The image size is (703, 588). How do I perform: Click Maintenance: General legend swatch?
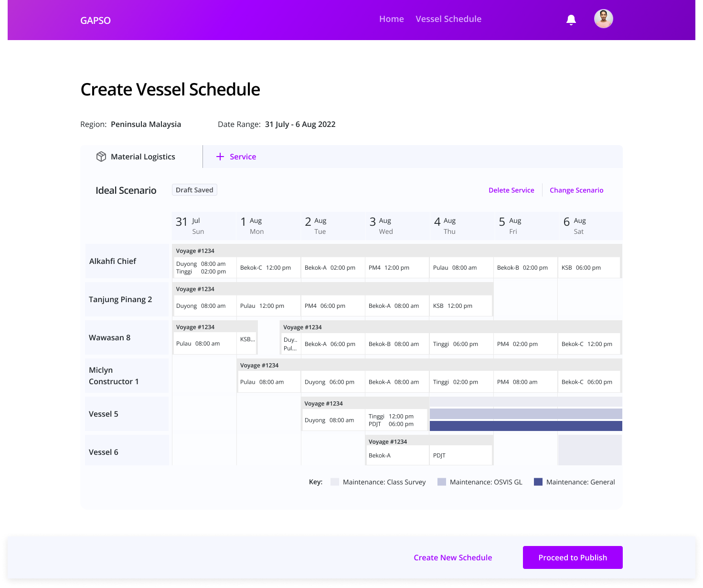[x=538, y=482]
